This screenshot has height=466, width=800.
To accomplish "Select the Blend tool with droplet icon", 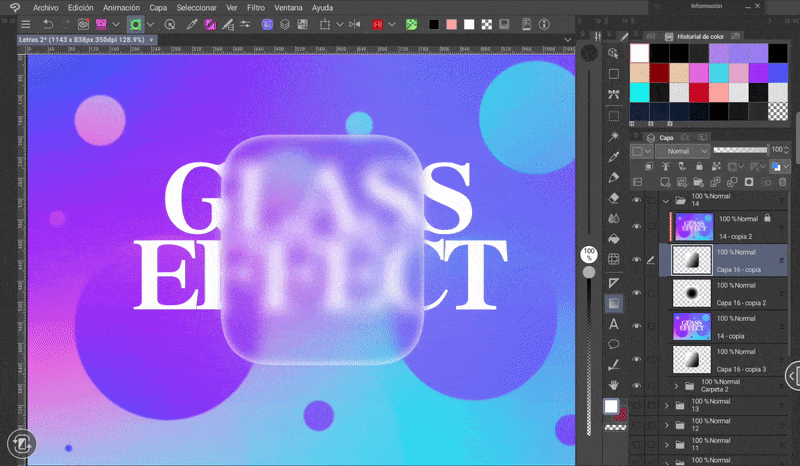I will [x=614, y=218].
